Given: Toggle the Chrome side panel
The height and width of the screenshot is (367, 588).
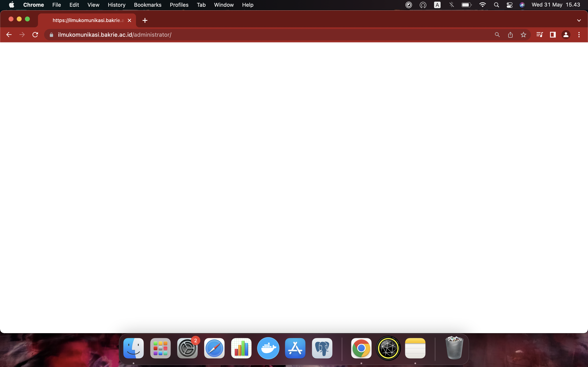Looking at the screenshot, I should (x=553, y=35).
